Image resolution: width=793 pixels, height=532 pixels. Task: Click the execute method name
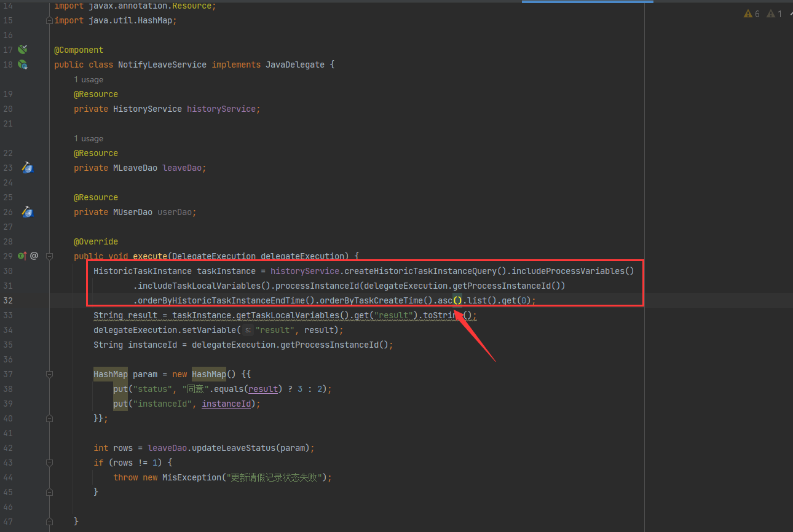[x=150, y=256]
